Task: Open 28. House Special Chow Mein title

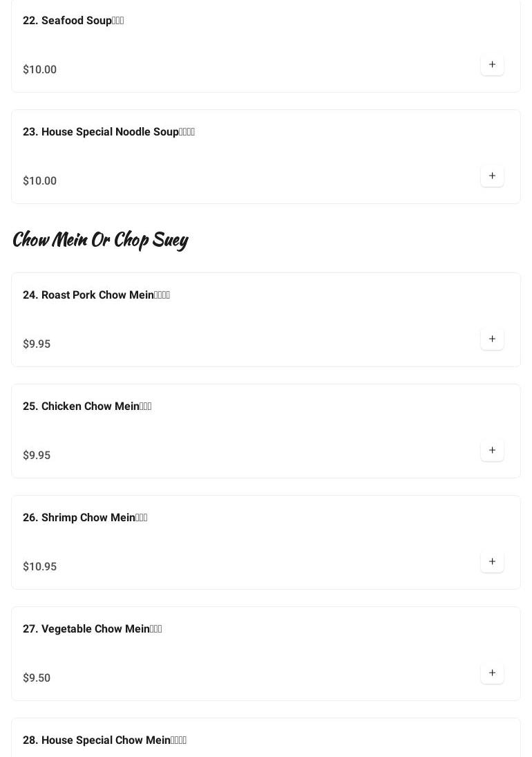Action: click(x=104, y=740)
